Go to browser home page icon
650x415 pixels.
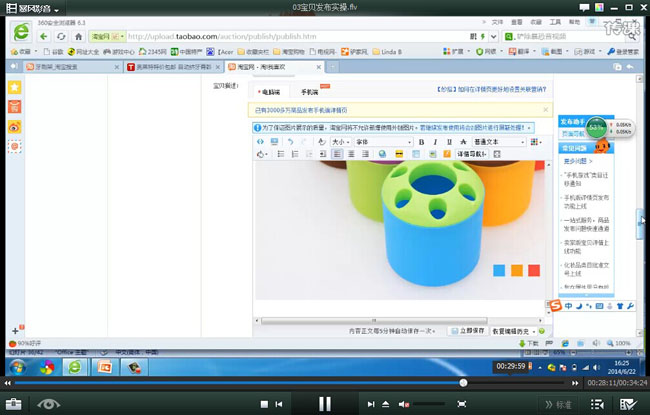pos(78,36)
